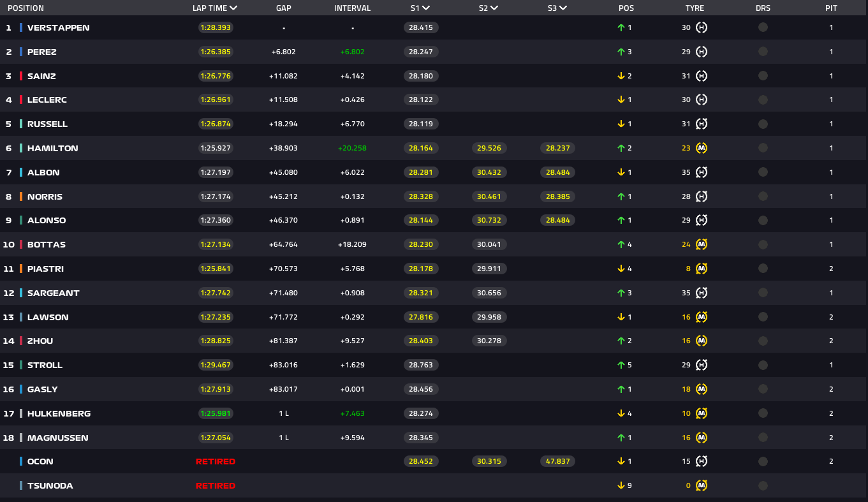
Task: Select driver name PIASTRI
Action: pos(46,269)
